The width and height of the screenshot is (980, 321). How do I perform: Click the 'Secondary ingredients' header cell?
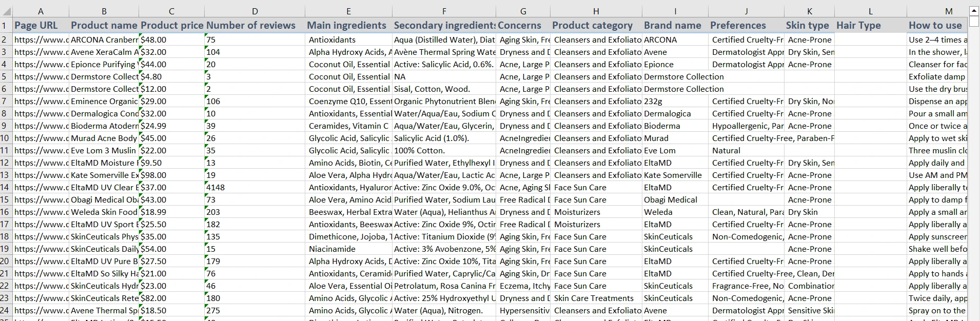coord(444,25)
